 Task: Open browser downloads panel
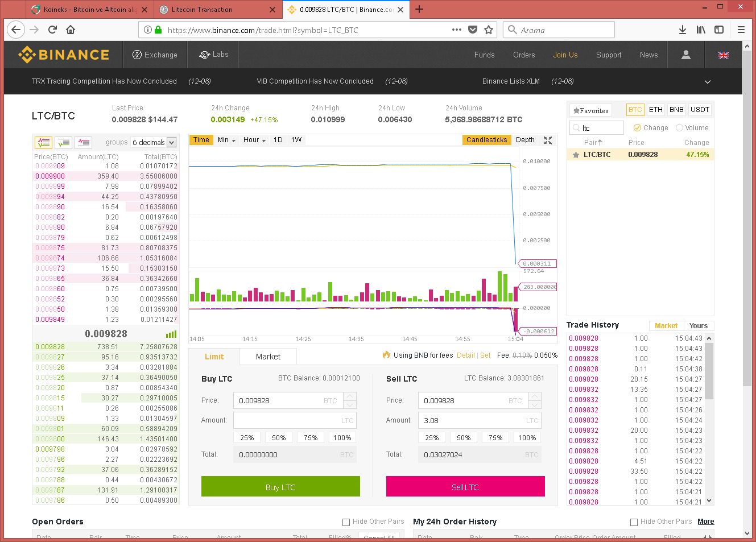(x=683, y=30)
